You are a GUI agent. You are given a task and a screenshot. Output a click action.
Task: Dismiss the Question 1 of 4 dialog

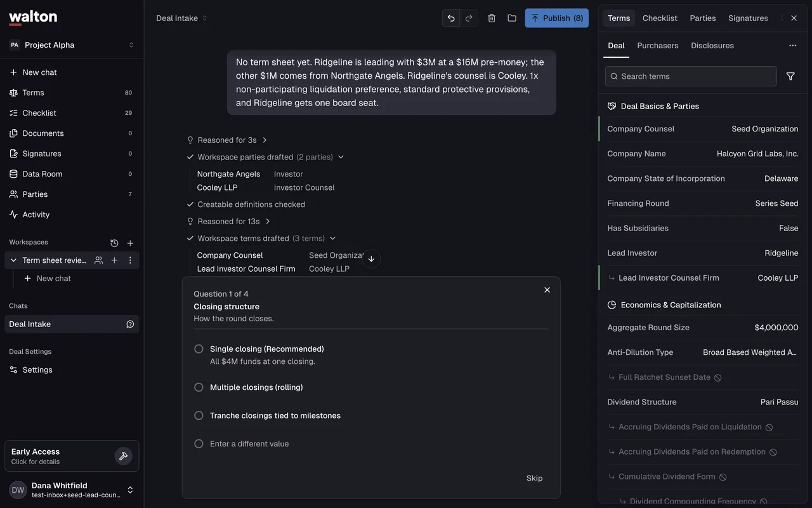pos(547,290)
